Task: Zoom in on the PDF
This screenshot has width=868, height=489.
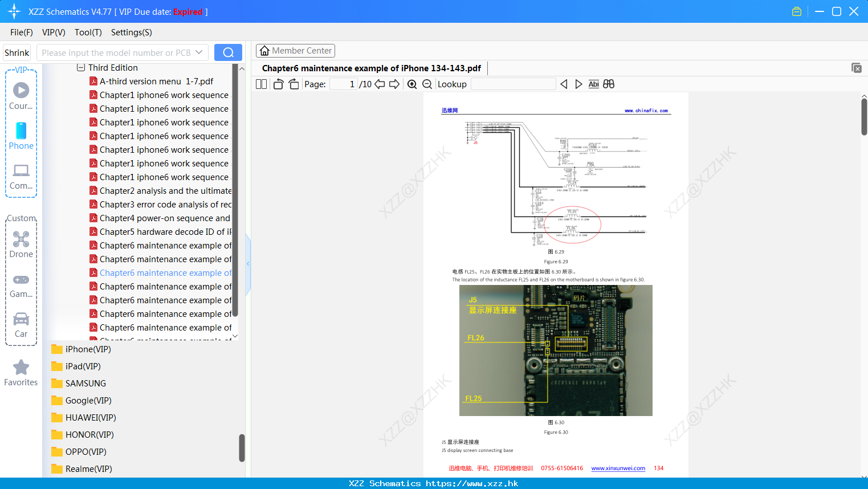Action: click(412, 84)
